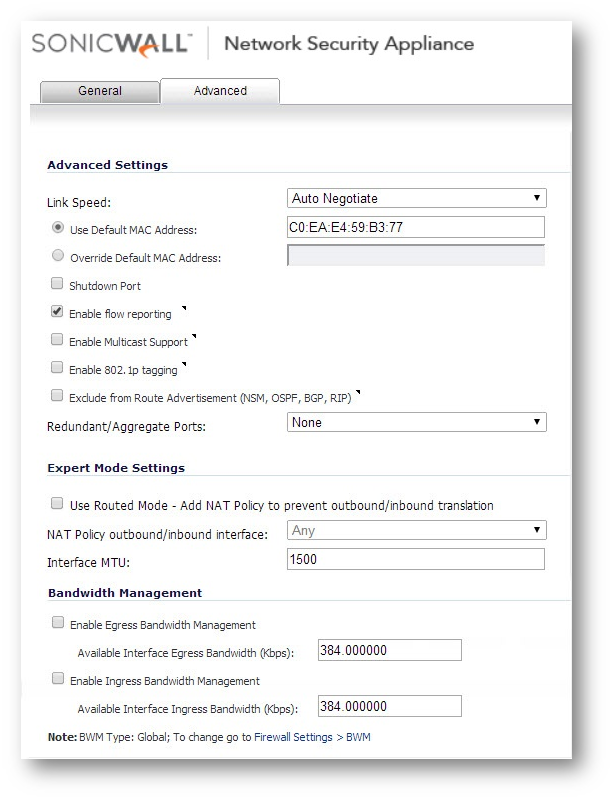The height and width of the screenshot is (801, 614).
Task: Tick Use Routed Mode checkbox
Action: click(58, 504)
